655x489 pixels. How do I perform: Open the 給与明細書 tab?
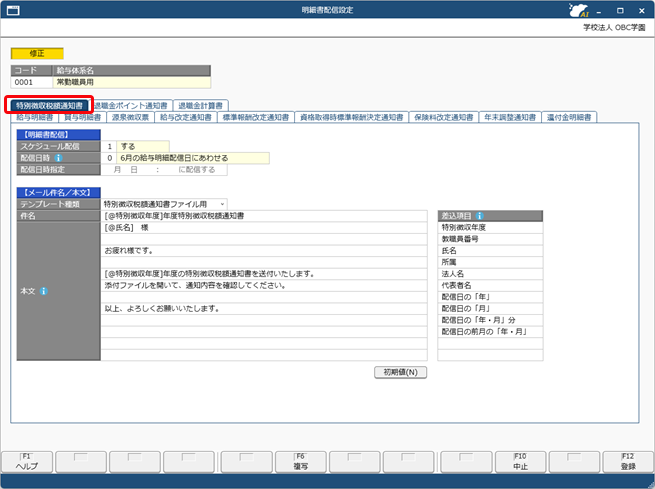click(35, 117)
